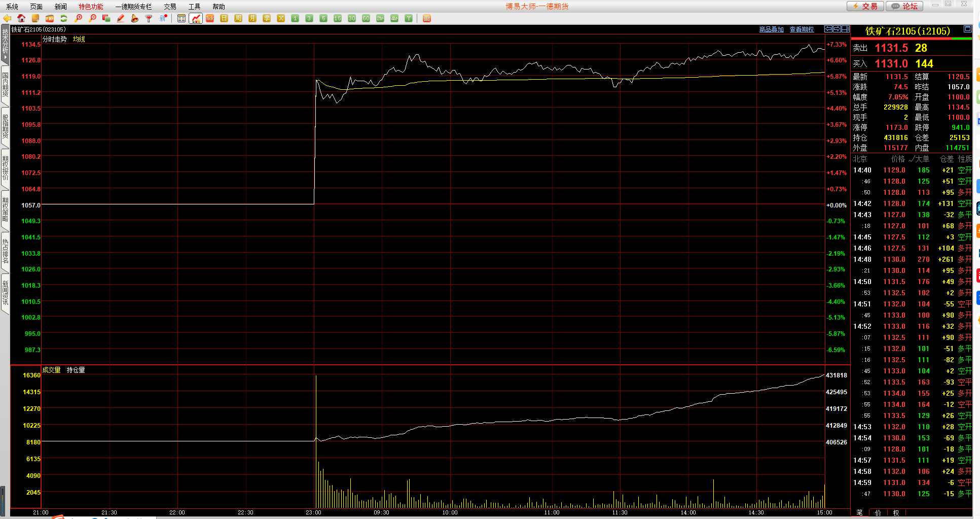
Task: Open the 工具 menu
Action: tap(195, 7)
